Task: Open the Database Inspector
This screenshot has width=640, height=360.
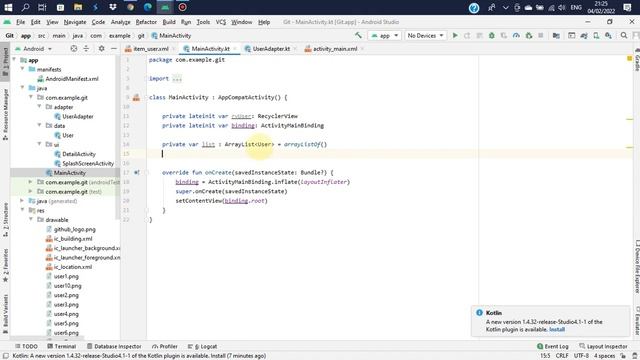Action: 114,346
